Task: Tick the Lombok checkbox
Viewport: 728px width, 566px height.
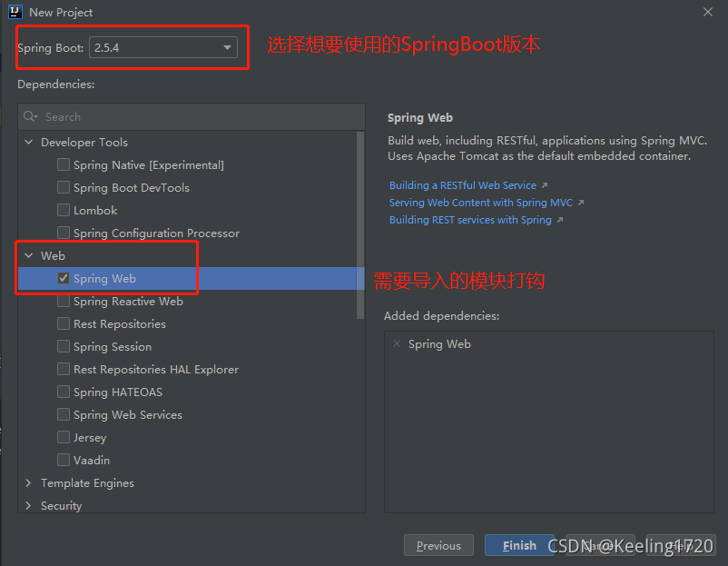Action: tap(64, 210)
